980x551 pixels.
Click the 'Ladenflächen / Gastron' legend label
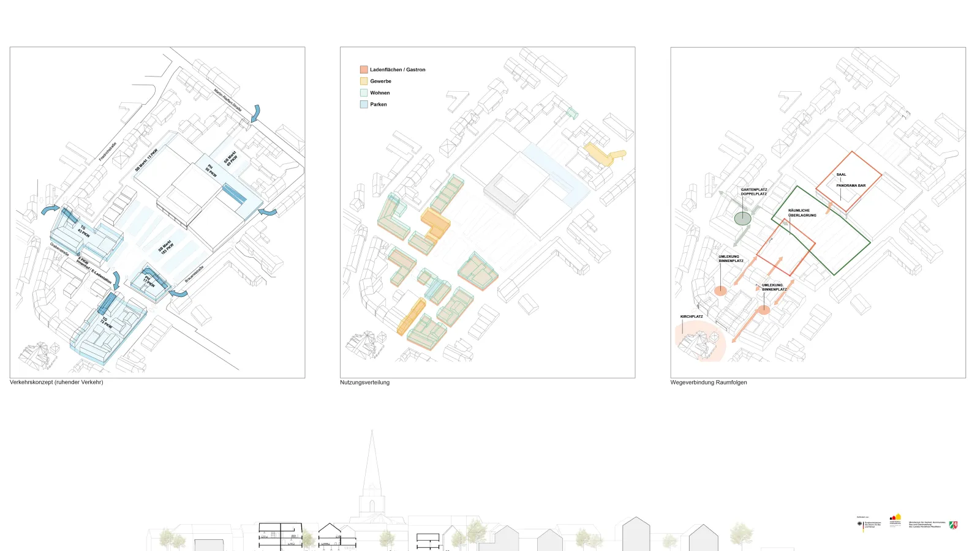tap(398, 70)
